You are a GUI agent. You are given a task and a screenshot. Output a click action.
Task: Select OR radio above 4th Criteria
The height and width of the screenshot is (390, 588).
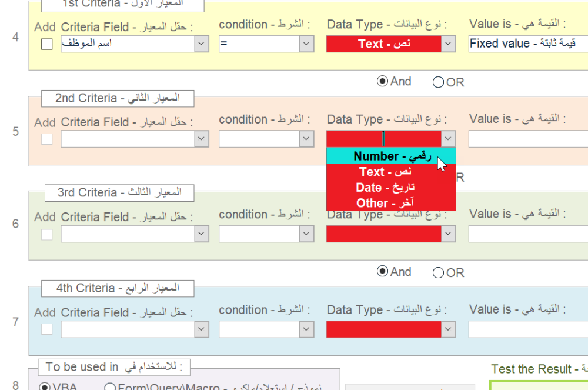pyautogui.click(x=438, y=272)
